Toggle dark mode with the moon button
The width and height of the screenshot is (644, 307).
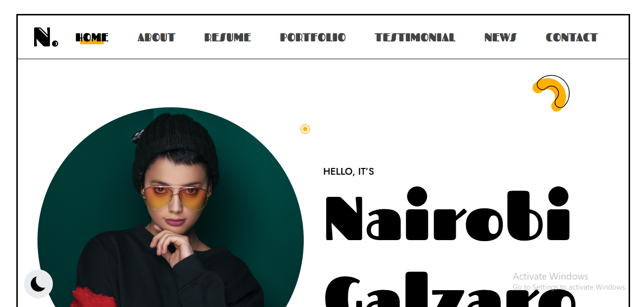(x=38, y=284)
